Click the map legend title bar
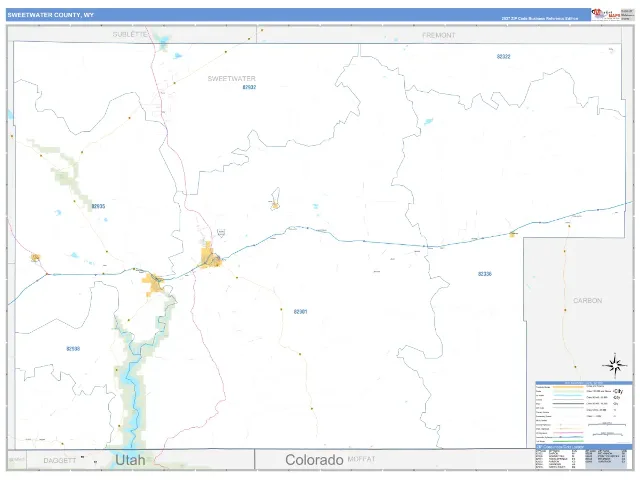The height and width of the screenshot is (480, 640). pos(584,383)
